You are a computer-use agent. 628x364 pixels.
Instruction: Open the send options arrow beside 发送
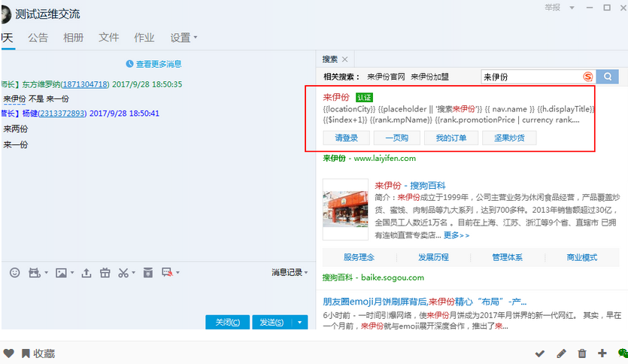300,323
